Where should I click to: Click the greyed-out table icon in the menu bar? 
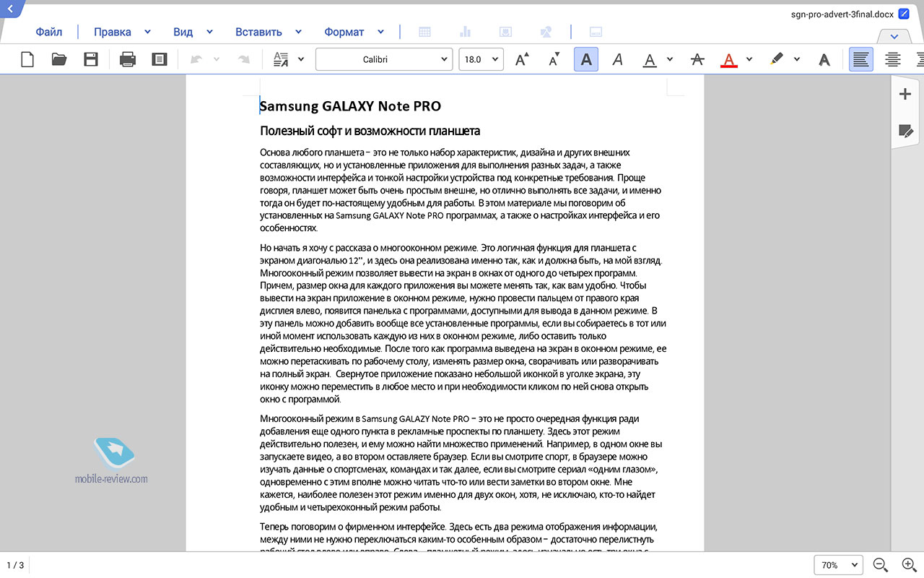pos(425,32)
